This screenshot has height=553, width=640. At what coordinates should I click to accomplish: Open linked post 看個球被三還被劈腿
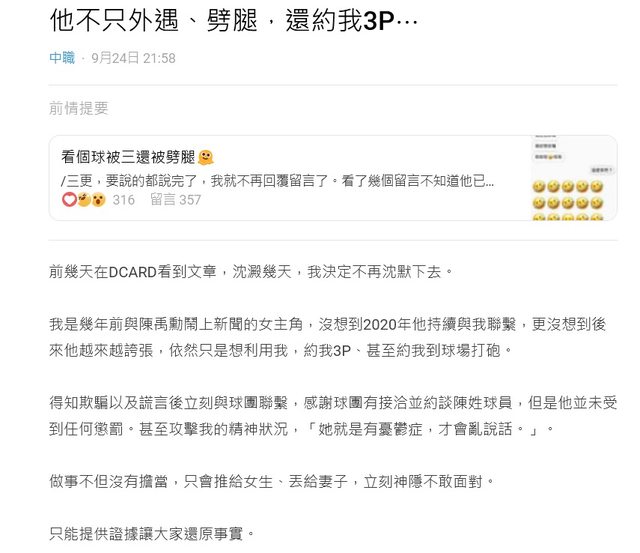click(x=128, y=157)
